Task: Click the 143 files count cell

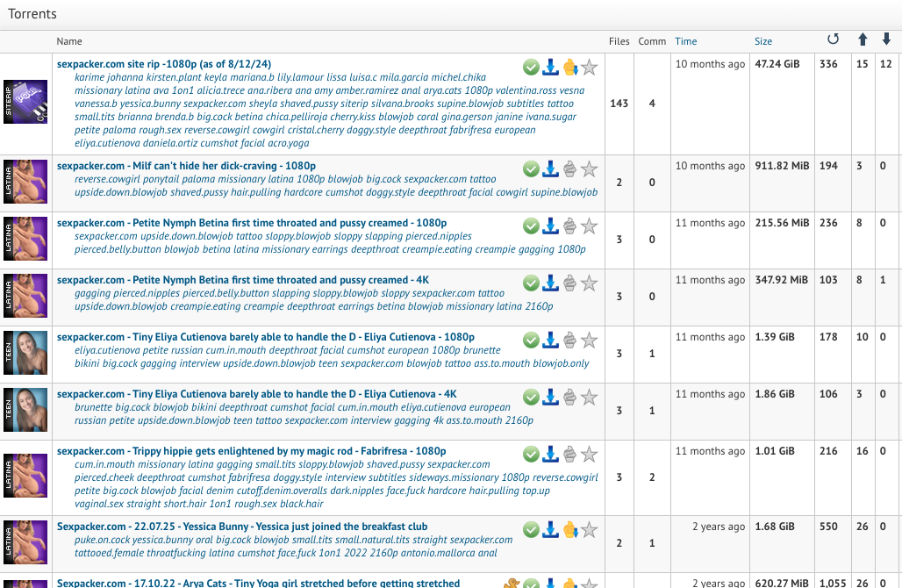Action: 619,104
